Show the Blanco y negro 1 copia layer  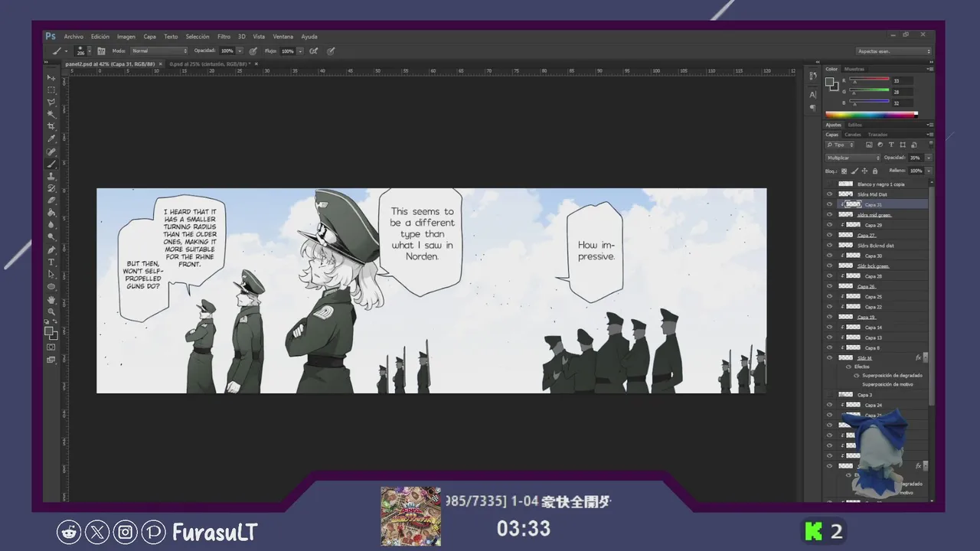[x=829, y=184]
